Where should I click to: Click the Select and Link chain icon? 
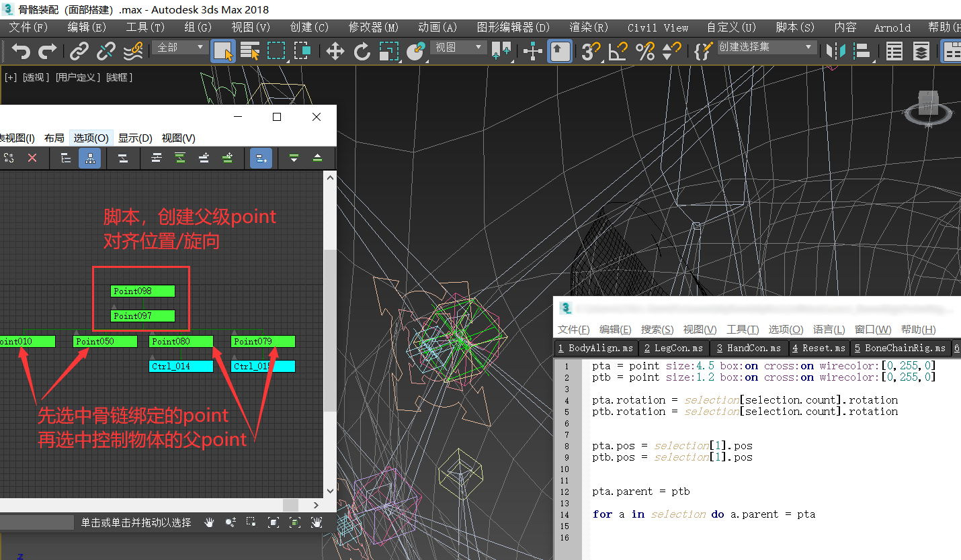point(79,51)
